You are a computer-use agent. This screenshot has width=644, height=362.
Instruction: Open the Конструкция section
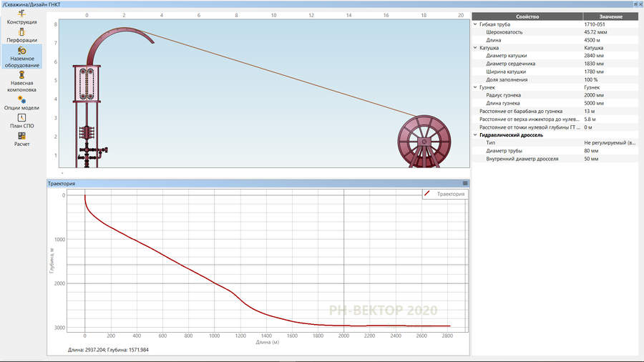point(21,17)
